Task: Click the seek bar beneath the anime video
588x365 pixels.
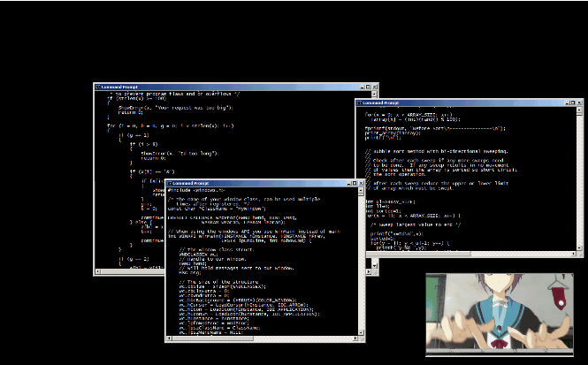Action: [x=496, y=352]
